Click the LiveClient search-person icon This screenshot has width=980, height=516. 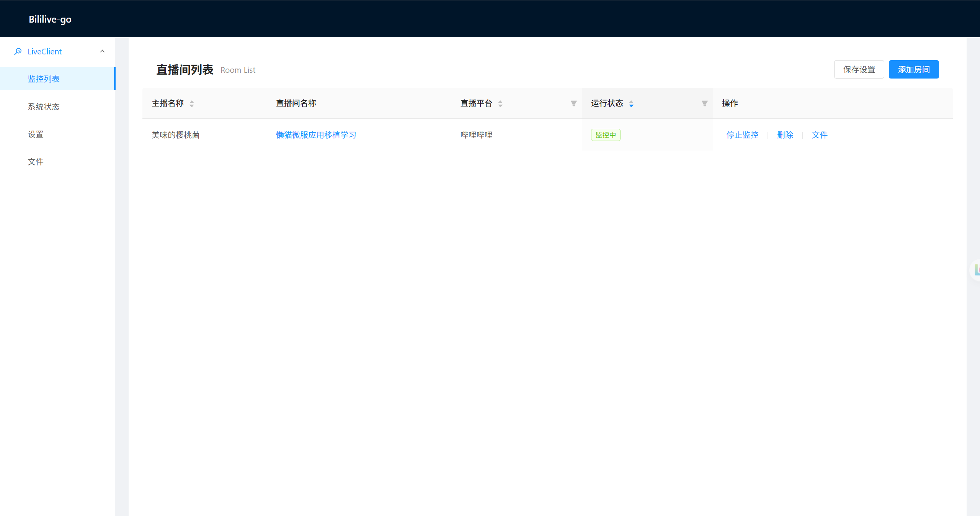pos(18,51)
